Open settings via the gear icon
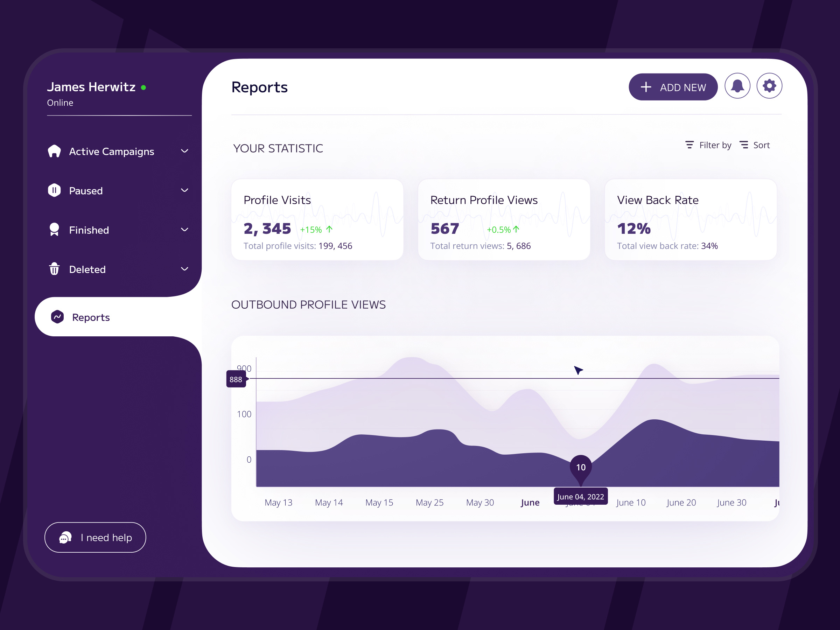This screenshot has width=840, height=630. pyautogui.click(x=769, y=86)
